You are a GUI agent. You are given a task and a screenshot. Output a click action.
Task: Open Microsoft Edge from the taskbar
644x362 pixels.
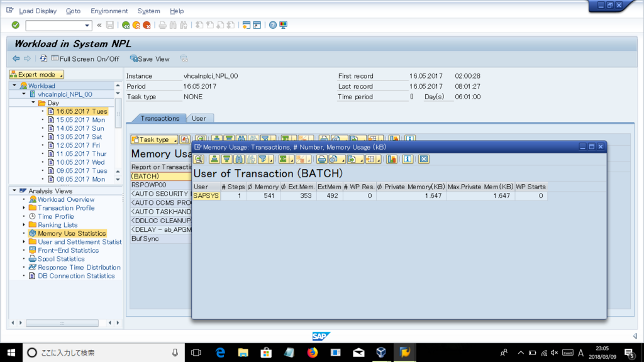(x=220, y=353)
